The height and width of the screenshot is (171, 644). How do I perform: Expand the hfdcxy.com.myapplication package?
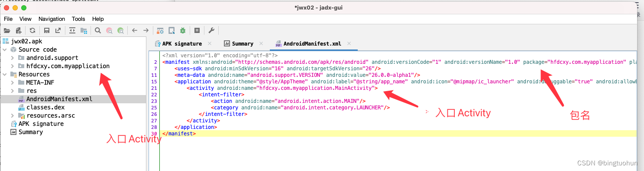(13, 66)
